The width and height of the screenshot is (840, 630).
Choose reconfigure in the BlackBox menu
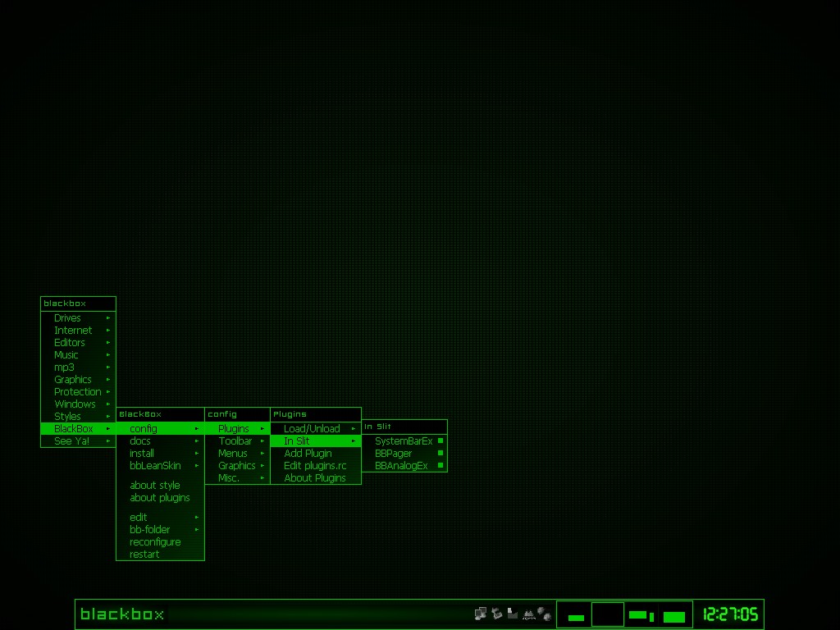(x=160, y=542)
